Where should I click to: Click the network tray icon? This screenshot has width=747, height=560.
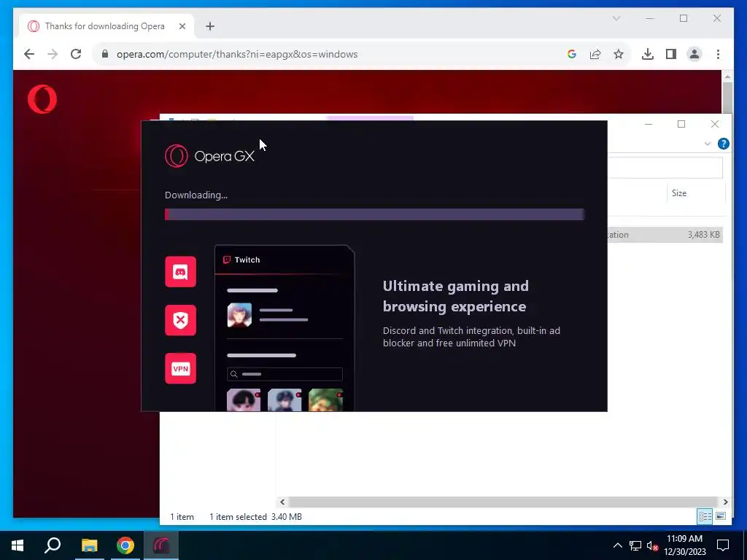635,545
